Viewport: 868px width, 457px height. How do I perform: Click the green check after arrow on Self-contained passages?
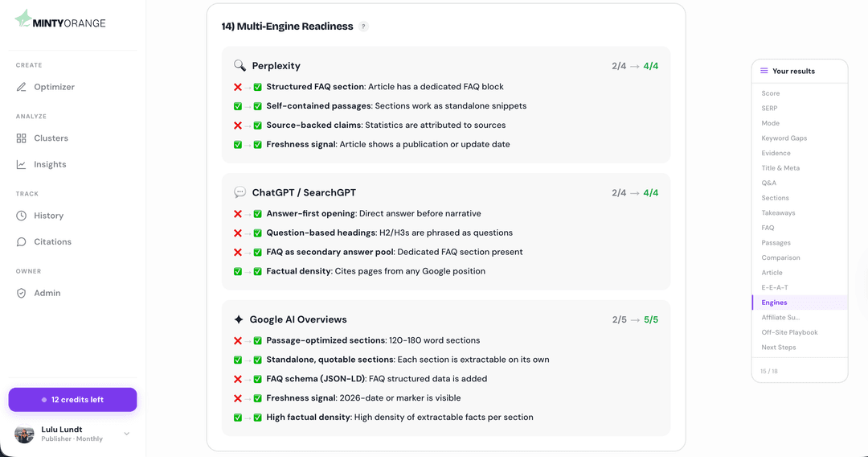click(x=257, y=106)
